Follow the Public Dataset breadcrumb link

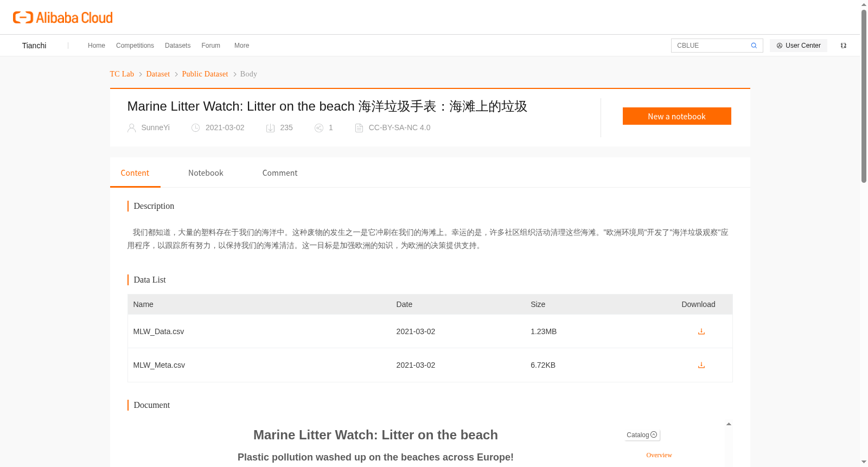point(205,74)
